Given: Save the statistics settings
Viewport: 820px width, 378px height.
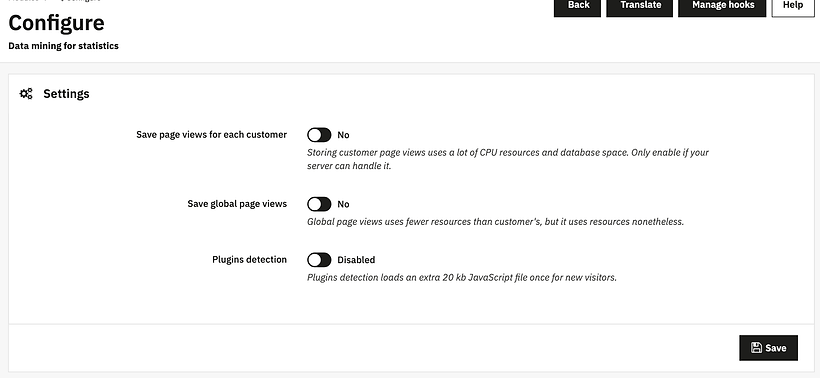Looking at the screenshot, I should pos(768,348).
